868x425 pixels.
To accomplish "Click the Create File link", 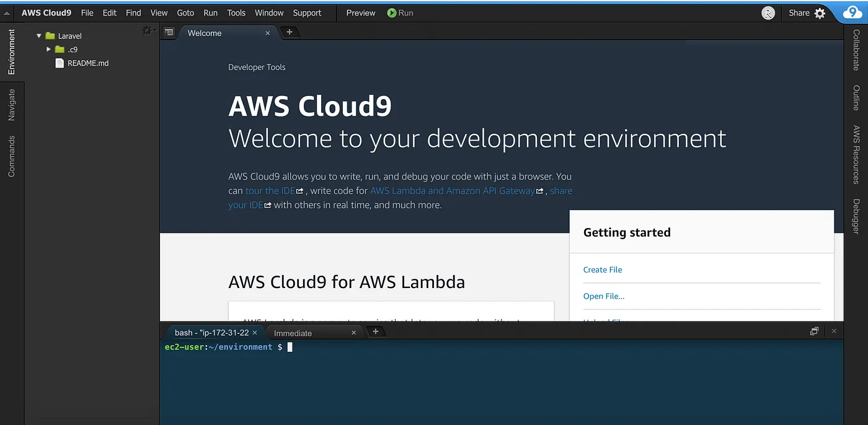I will click(x=603, y=269).
